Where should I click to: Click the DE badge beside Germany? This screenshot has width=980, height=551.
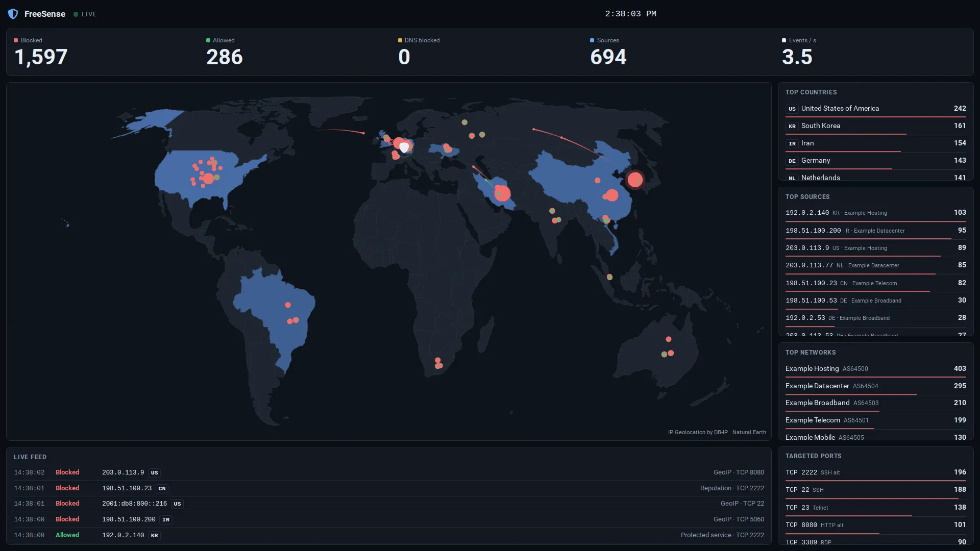pos(792,161)
